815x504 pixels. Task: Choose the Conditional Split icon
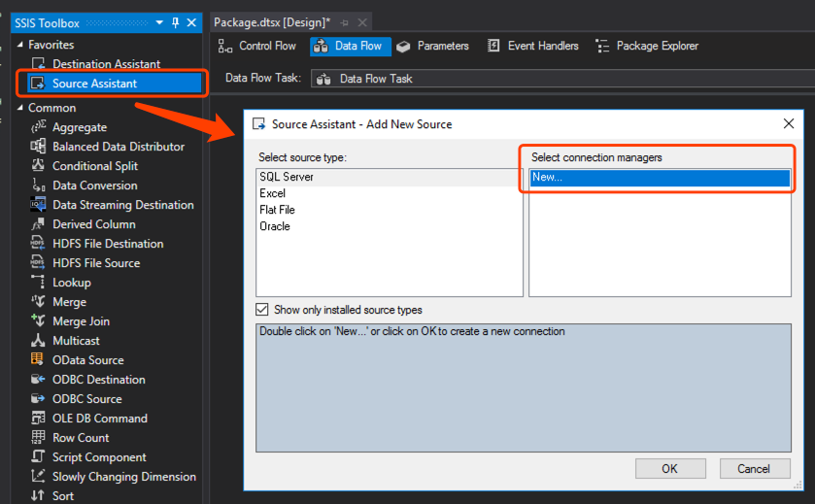(x=38, y=165)
